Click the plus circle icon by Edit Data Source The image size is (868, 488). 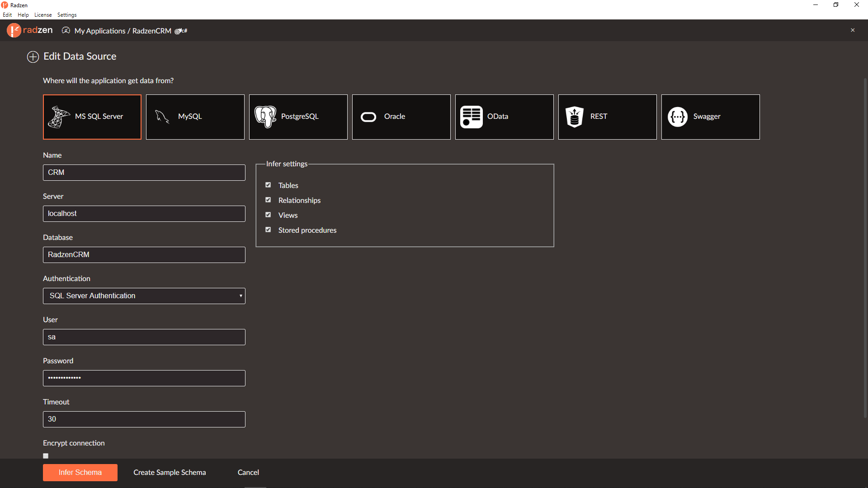[x=33, y=57]
